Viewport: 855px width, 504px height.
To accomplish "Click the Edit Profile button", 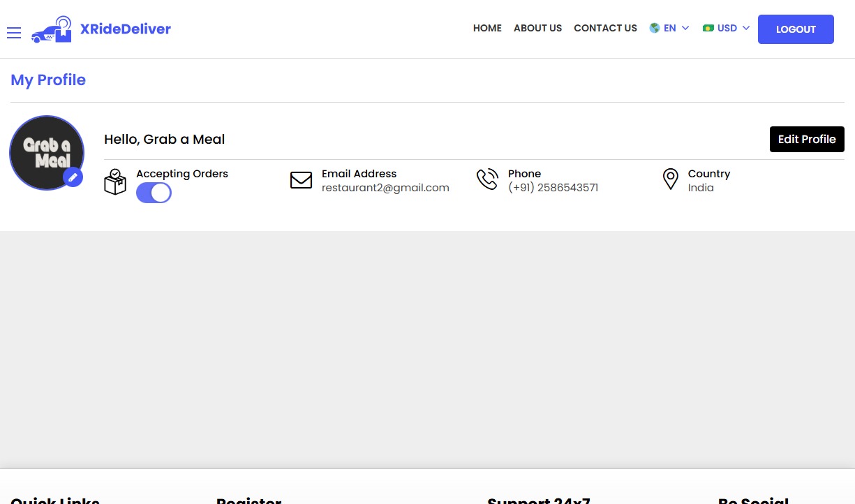I will pos(807,139).
